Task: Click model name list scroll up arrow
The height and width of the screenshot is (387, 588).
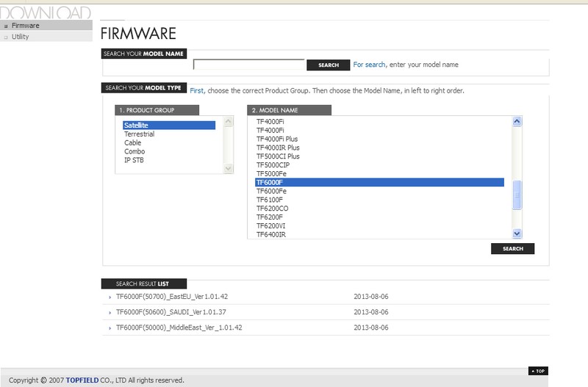Action: pos(517,121)
